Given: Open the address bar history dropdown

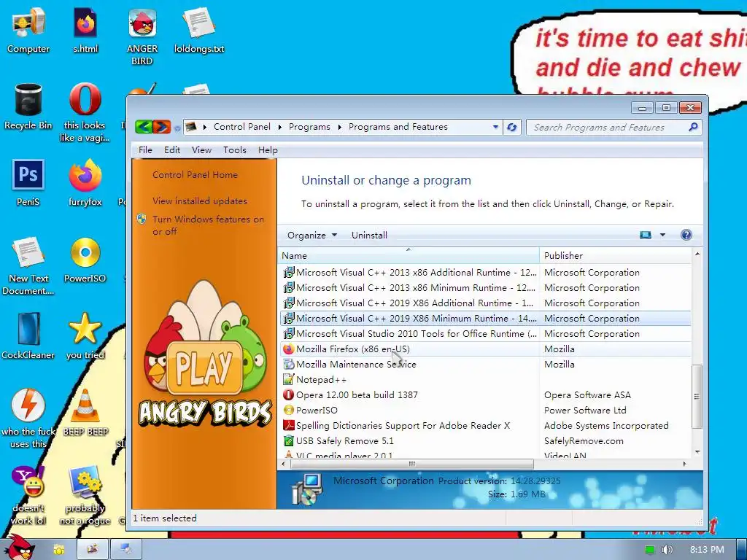Looking at the screenshot, I should (x=495, y=127).
